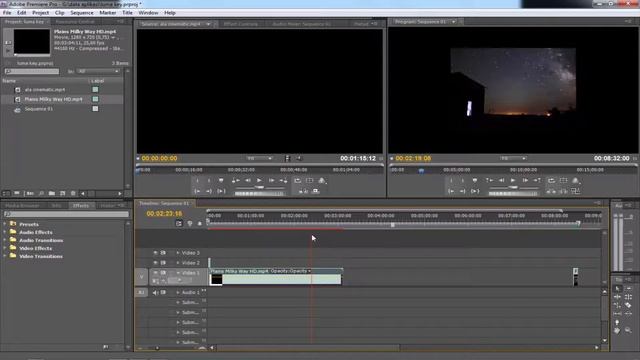This screenshot has height=360, width=640.
Task: Toggle Loop in the Program monitor
Action: pos(551,180)
